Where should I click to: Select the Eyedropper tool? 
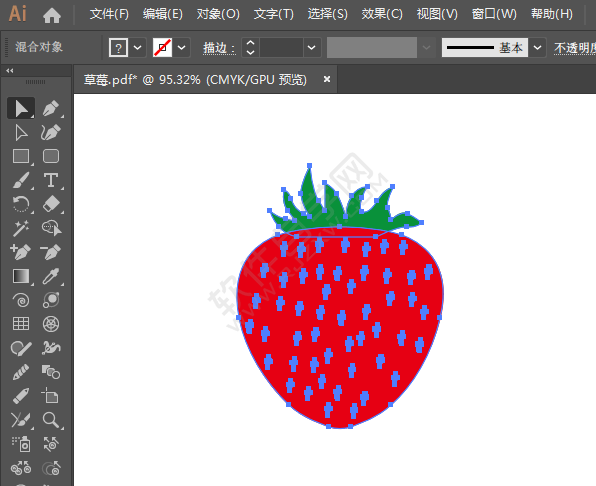click(51, 276)
